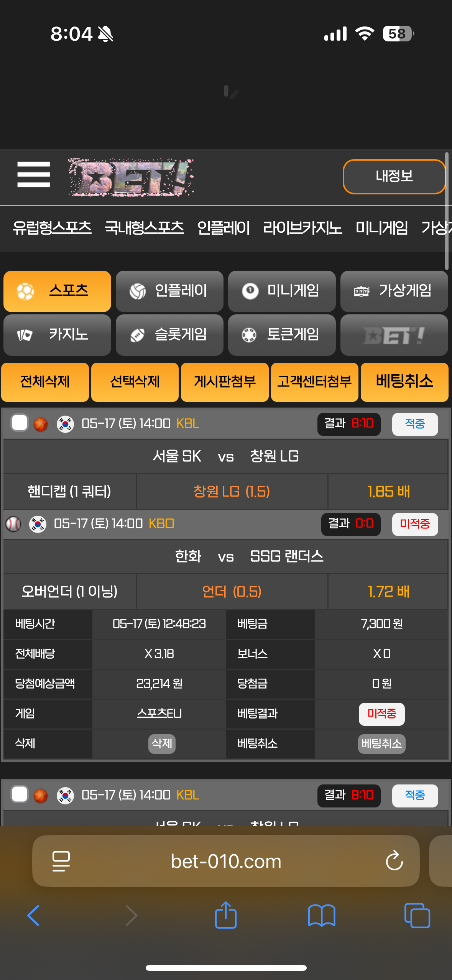Click the small 삭제 button in bet details
452x980 pixels.
click(162, 744)
